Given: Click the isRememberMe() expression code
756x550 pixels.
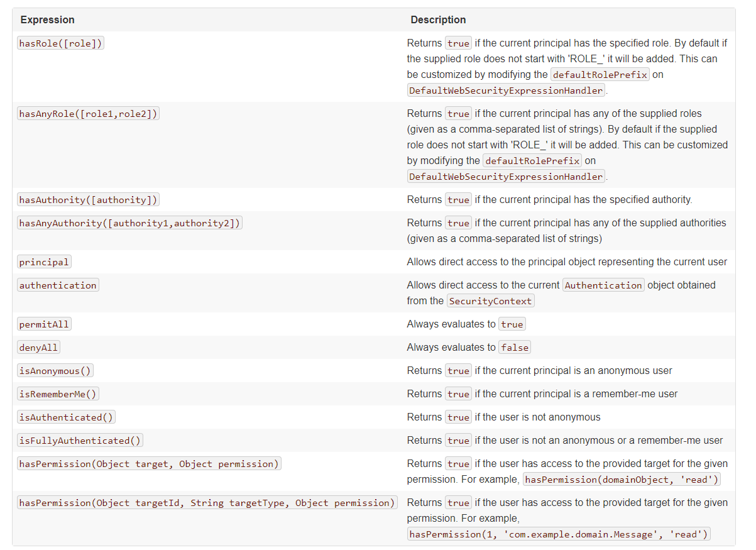Looking at the screenshot, I should pos(58,394).
